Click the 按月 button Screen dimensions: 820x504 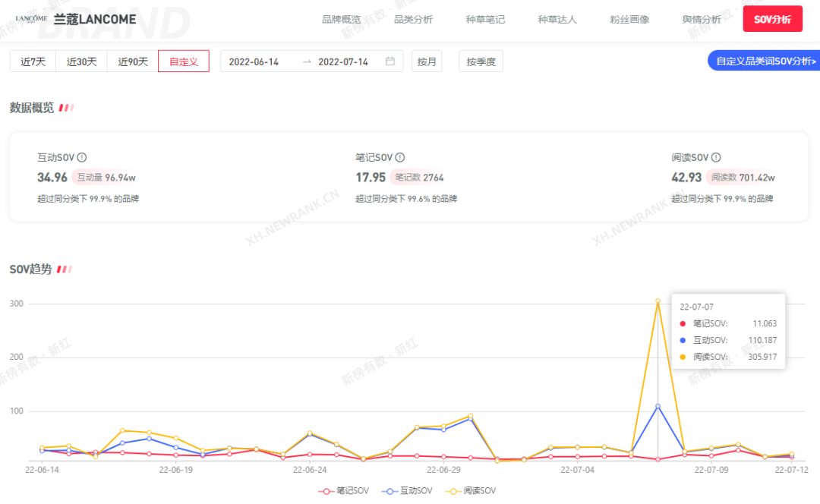pyautogui.click(x=427, y=61)
